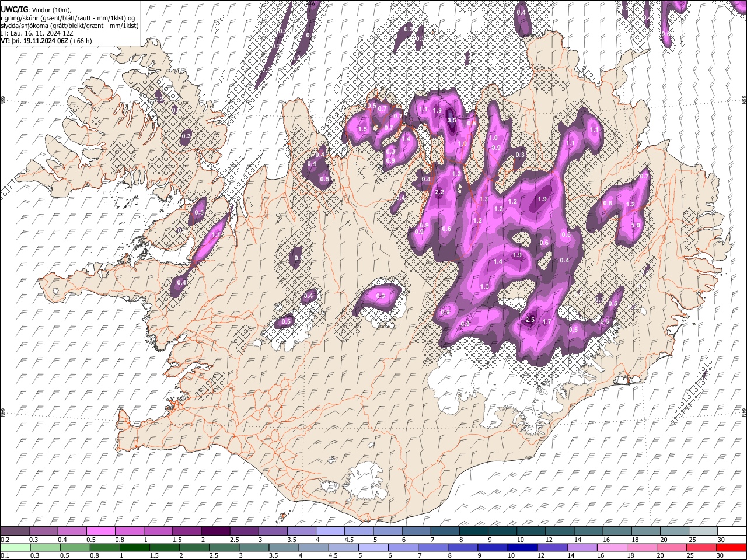Click the rain legend swatch for 3–3.5 mm

[254, 548]
